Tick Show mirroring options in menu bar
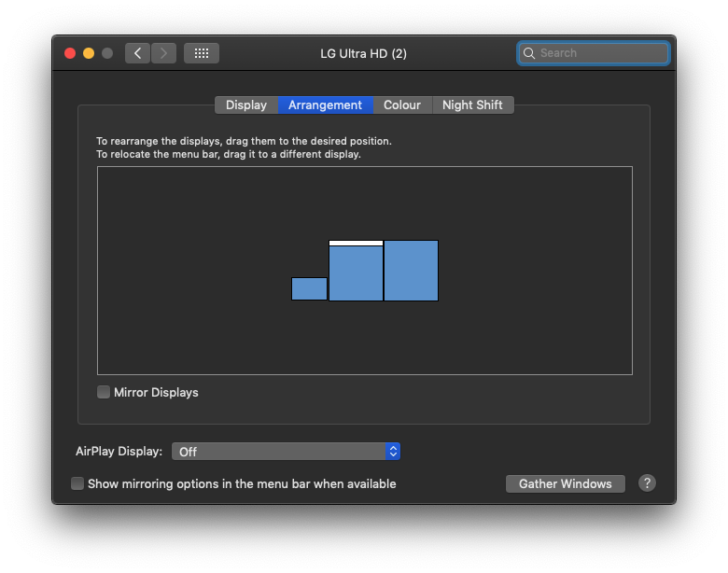 coord(77,483)
